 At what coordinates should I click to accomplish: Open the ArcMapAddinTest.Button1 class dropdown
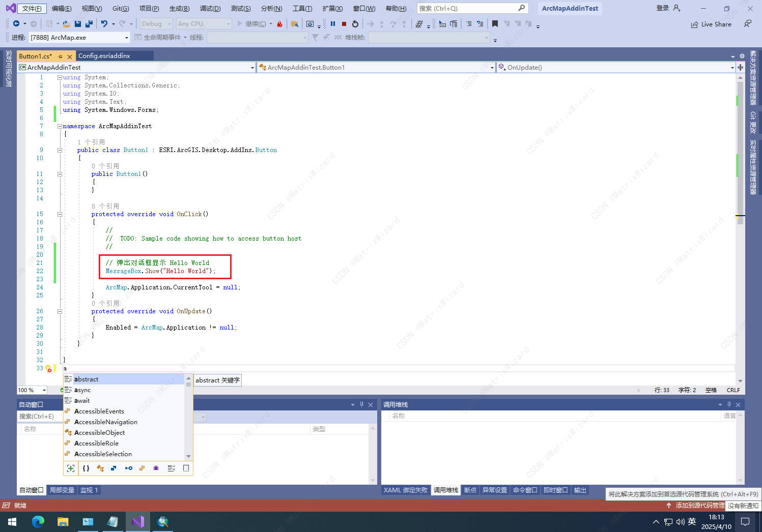tap(376, 67)
